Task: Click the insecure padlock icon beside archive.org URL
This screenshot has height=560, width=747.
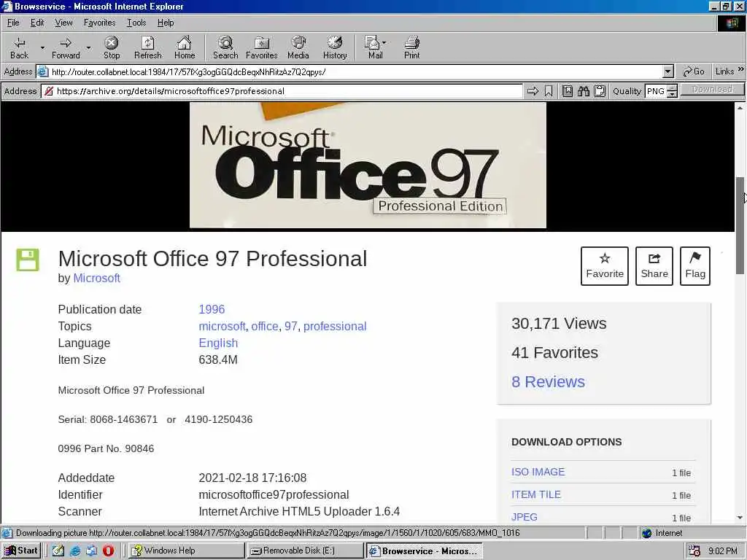Action: (x=49, y=91)
